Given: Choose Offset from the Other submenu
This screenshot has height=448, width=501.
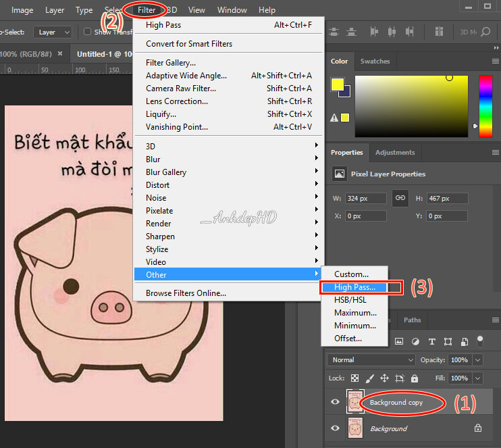Looking at the screenshot, I should (354, 339).
